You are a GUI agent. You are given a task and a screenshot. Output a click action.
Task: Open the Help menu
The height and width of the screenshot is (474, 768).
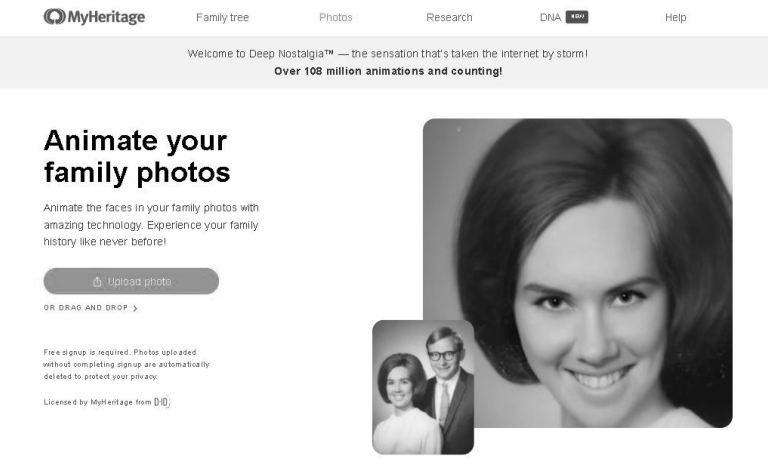pyautogui.click(x=675, y=18)
